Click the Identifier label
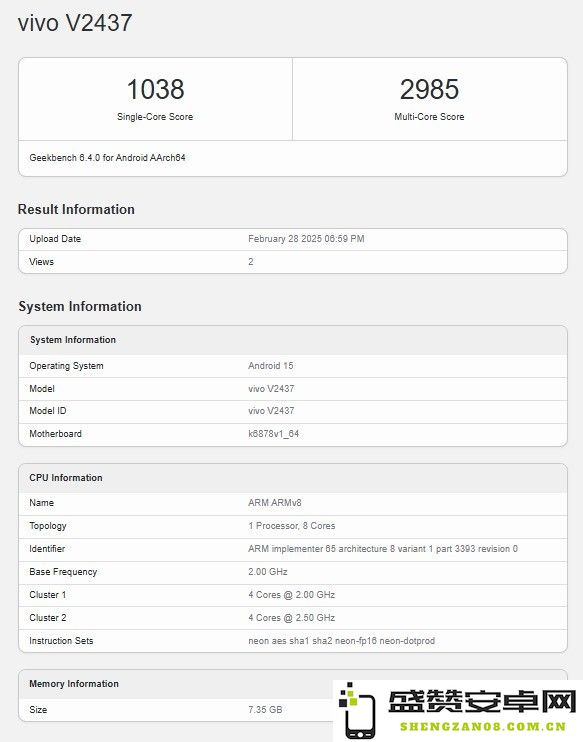The height and width of the screenshot is (742, 583). pyautogui.click(x=47, y=548)
